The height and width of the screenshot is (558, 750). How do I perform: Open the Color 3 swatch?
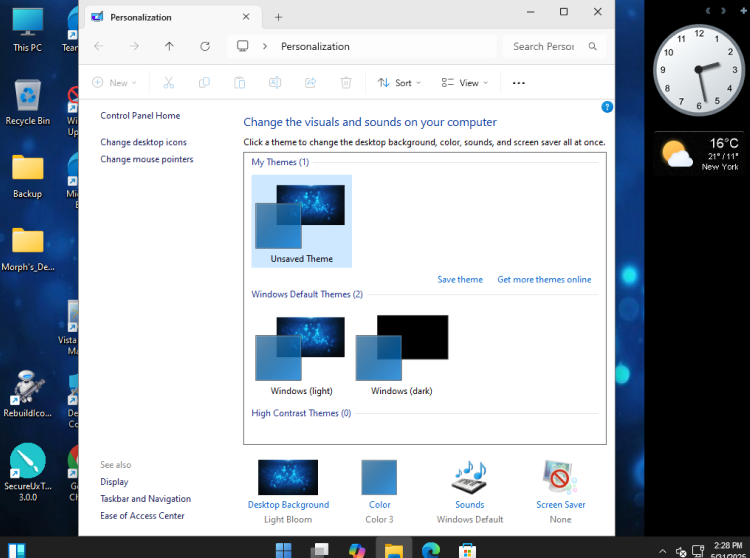(379, 477)
